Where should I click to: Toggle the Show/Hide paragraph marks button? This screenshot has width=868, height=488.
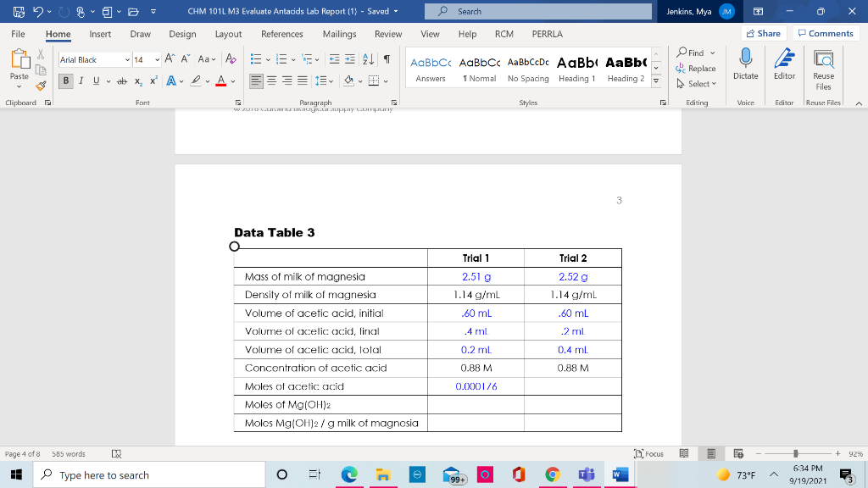point(387,60)
